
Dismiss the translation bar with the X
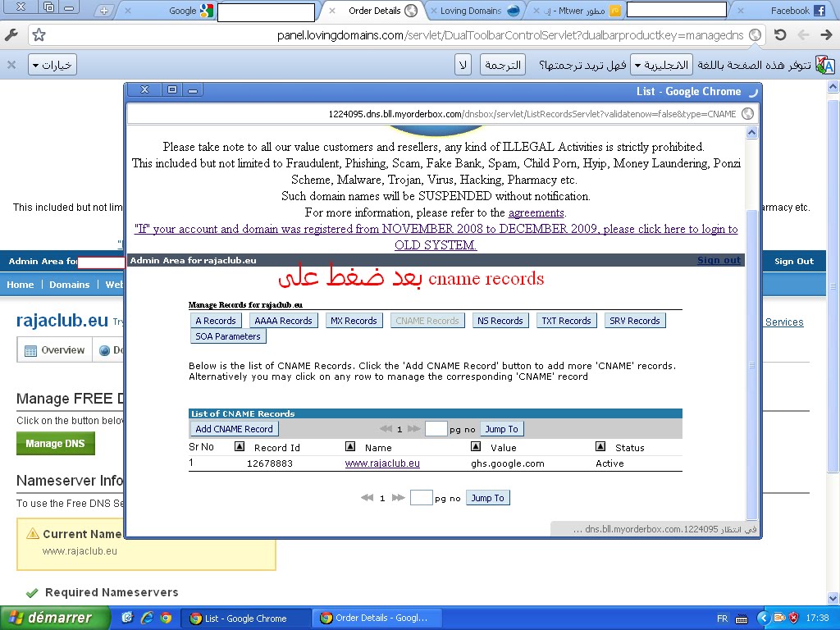11,65
